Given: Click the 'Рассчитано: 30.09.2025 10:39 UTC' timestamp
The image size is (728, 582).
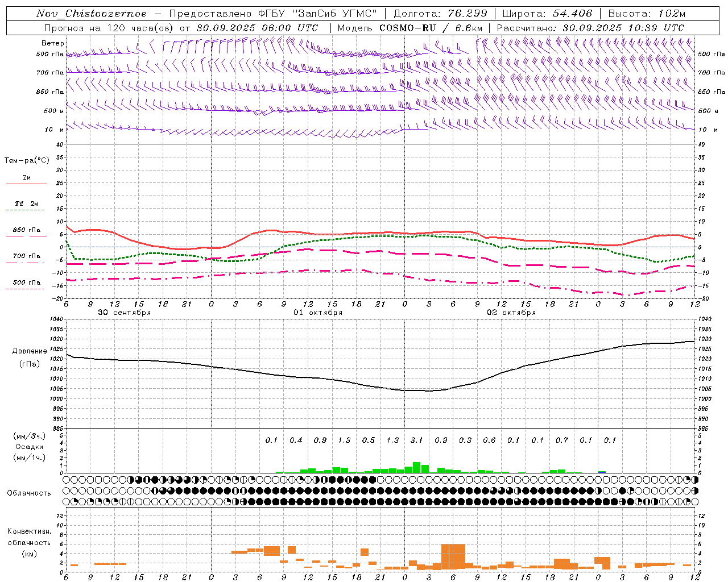Looking at the screenshot, I should 590,28.
